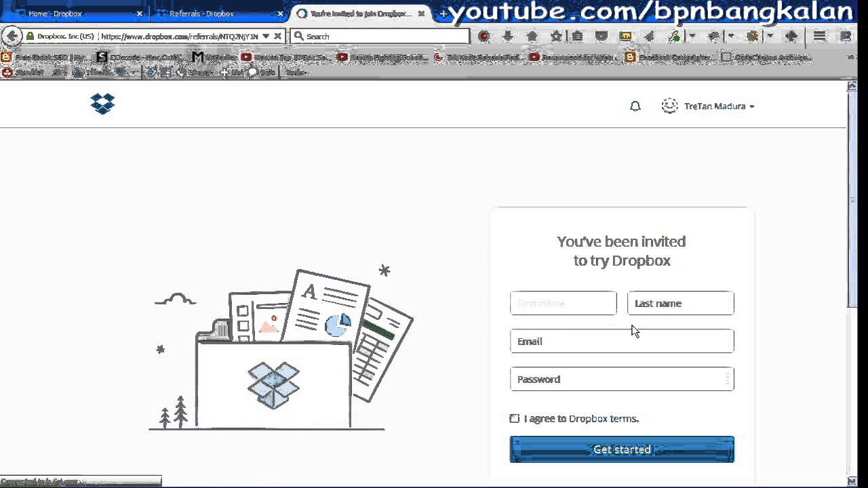Open a new tab with the plus button
The image size is (868, 488).
[x=443, y=14]
